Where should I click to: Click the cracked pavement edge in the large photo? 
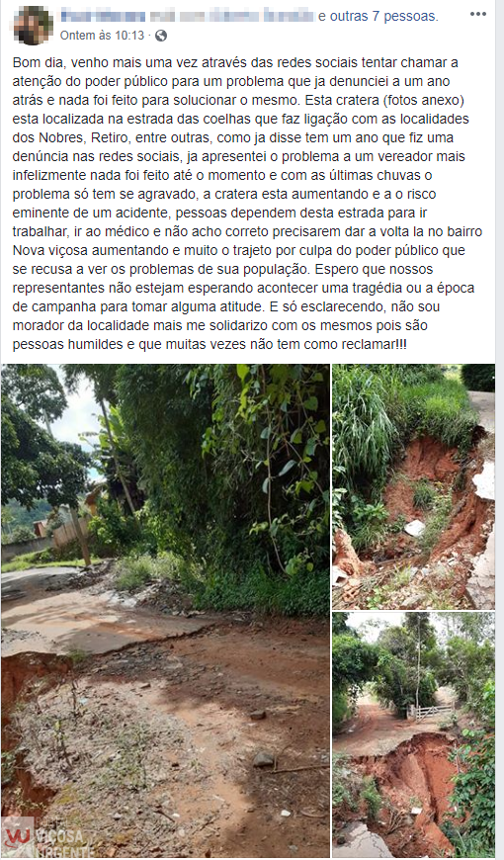pos(137,642)
